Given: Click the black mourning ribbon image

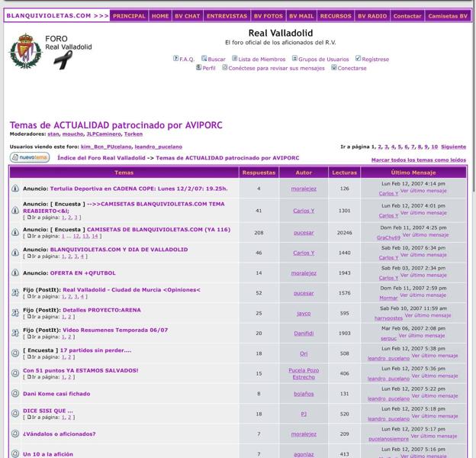Looking at the screenshot, I should pyautogui.click(x=63, y=60).
